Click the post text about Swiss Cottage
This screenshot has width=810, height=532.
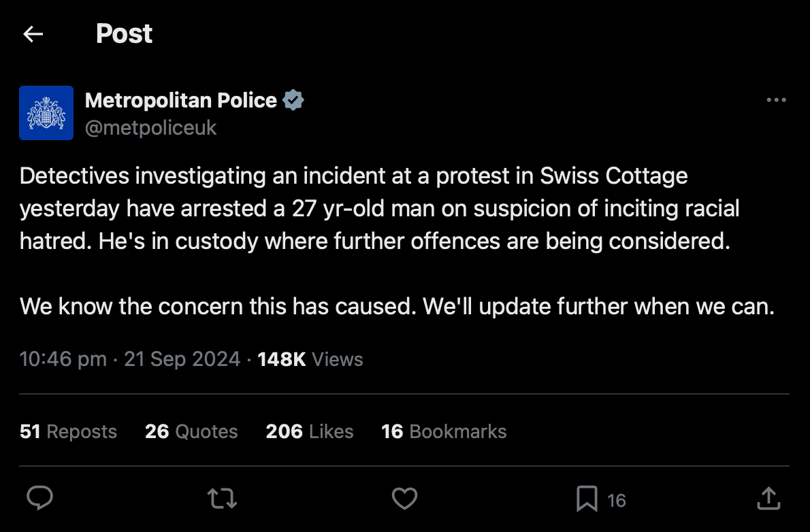click(x=354, y=176)
